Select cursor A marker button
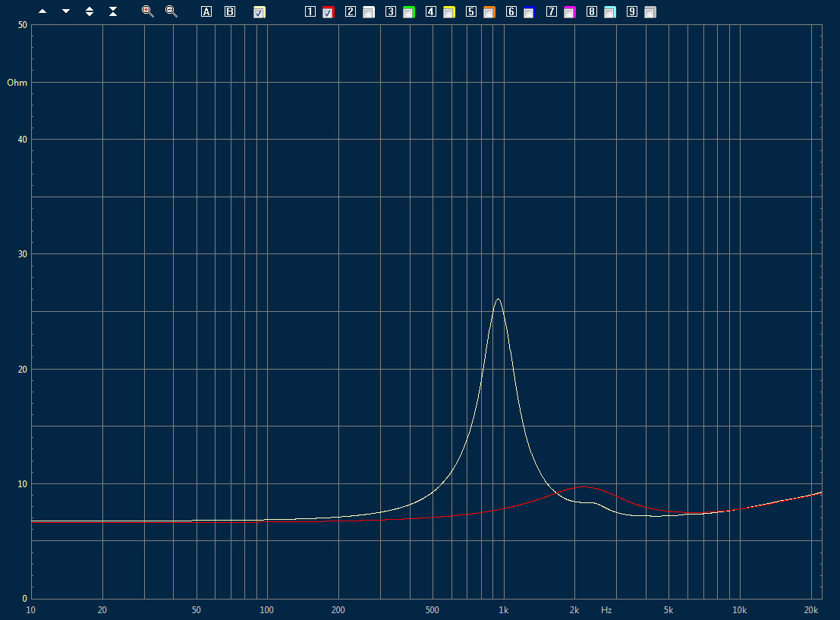The image size is (840, 620). pyautogui.click(x=206, y=12)
